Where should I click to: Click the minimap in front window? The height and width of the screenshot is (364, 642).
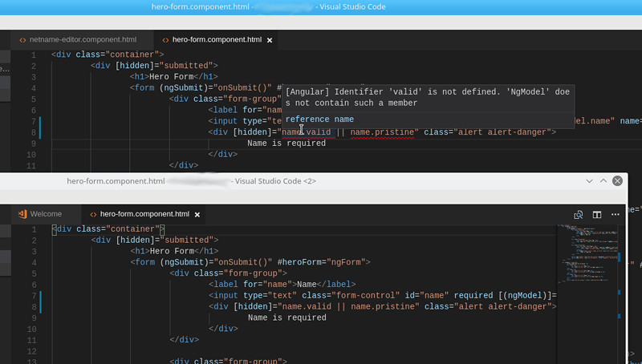click(x=589, y=253)
